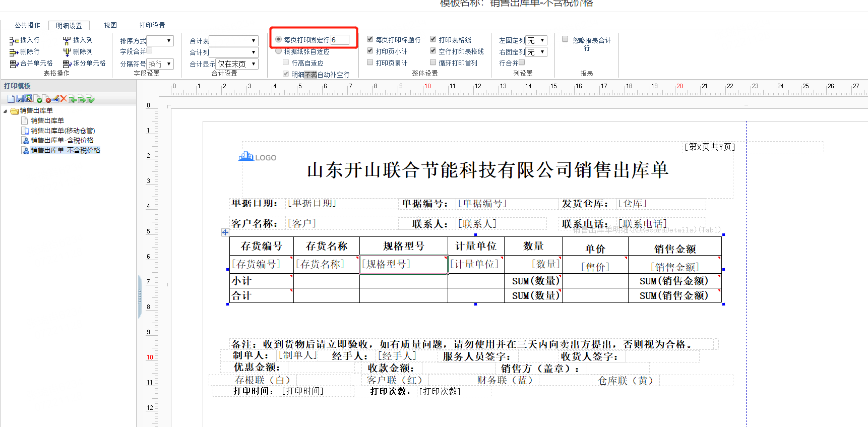The height and width of the screenshot is (427, 868).
Task: Click the [第X页 共Y页] page number field
Action: 710,147
